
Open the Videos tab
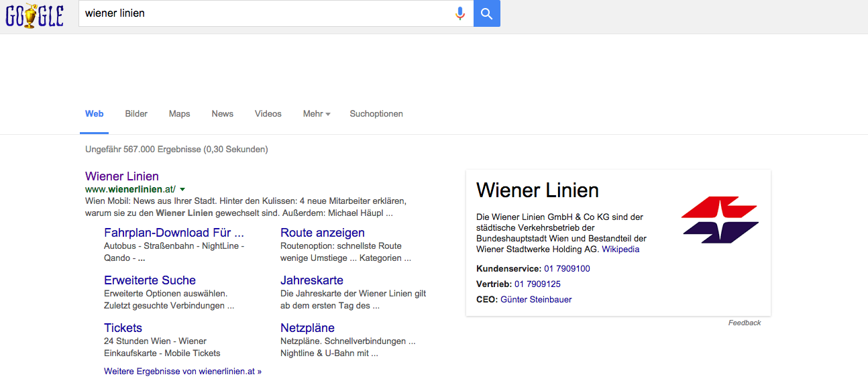pos(268,114)
